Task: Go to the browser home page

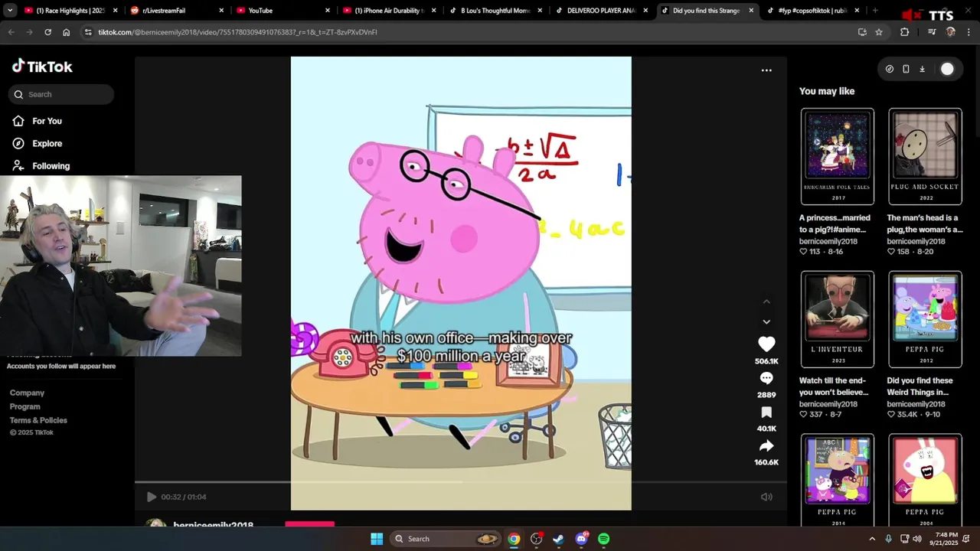Action: pyautogui.click(x=67, y=32)
